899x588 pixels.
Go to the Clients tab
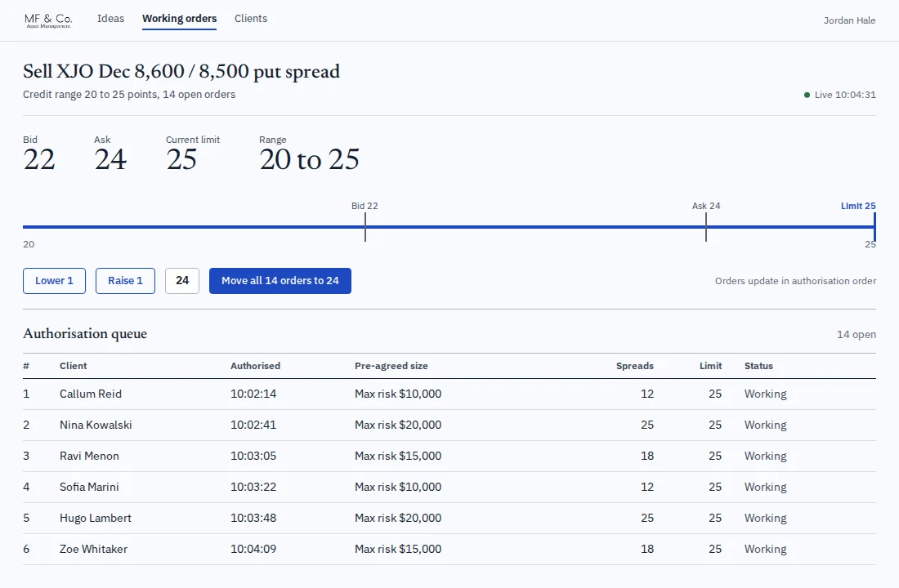pyautogui.click(x=251, y=18)
